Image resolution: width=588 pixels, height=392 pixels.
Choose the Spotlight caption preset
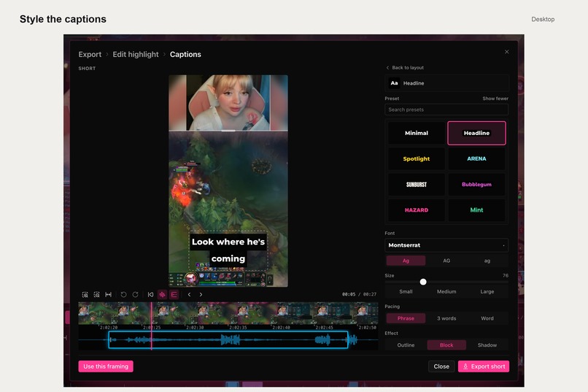[417, 158]
